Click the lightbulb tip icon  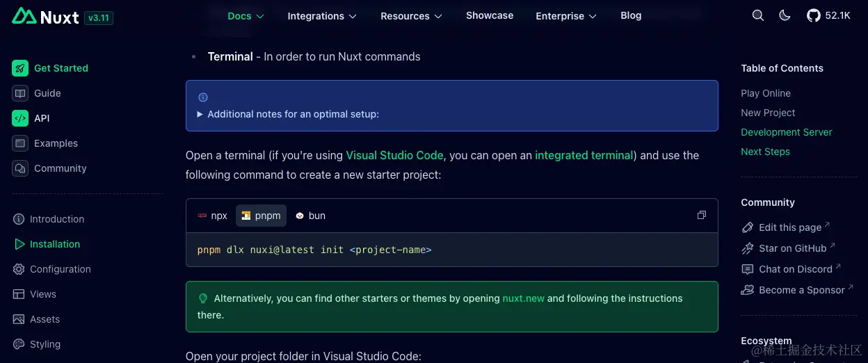coord(203,298)
